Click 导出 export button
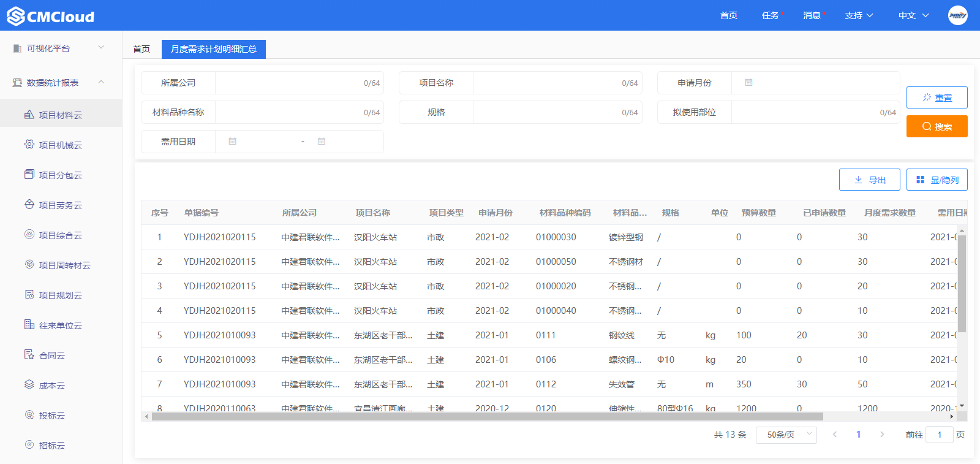 pos(870,180)
